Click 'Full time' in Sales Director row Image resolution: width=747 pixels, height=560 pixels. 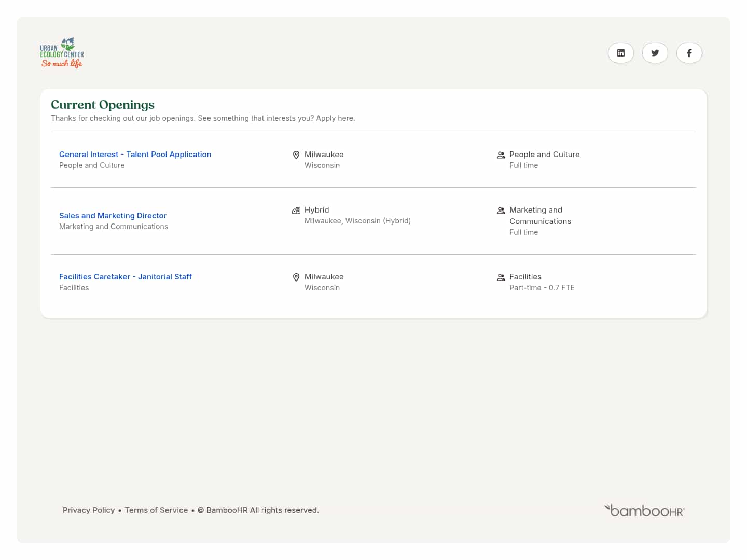524,232
